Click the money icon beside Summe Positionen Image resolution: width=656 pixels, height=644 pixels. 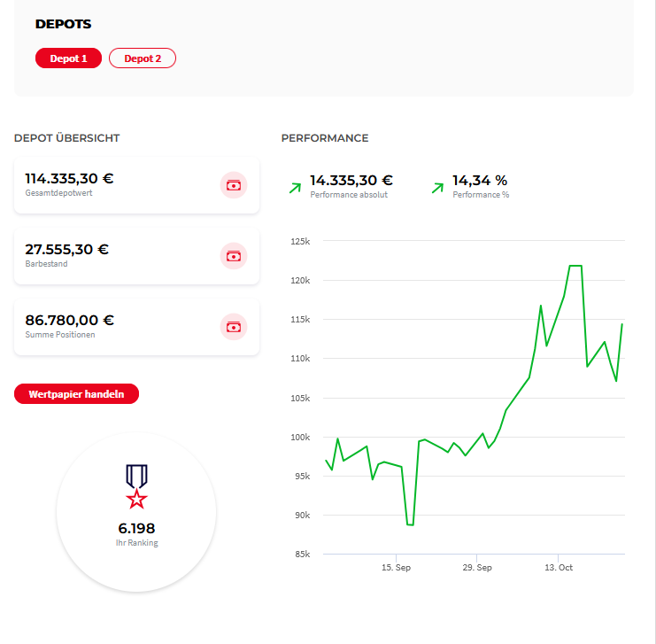pyautogui.click(x=233, y=327)
